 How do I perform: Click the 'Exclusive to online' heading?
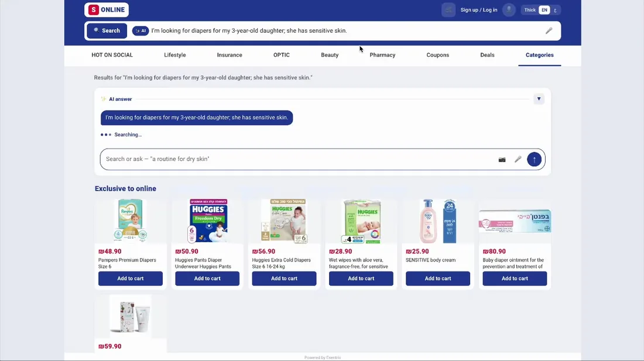[x=125, y=189]
